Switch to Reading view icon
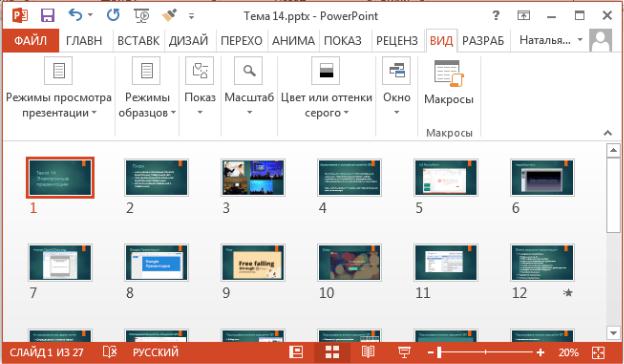This screenshot has width=624, height=364. (368, 352)
